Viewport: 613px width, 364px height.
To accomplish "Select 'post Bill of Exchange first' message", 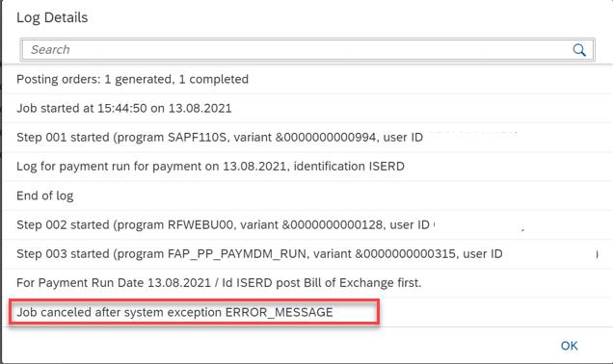I will click(x=308, y=283).
